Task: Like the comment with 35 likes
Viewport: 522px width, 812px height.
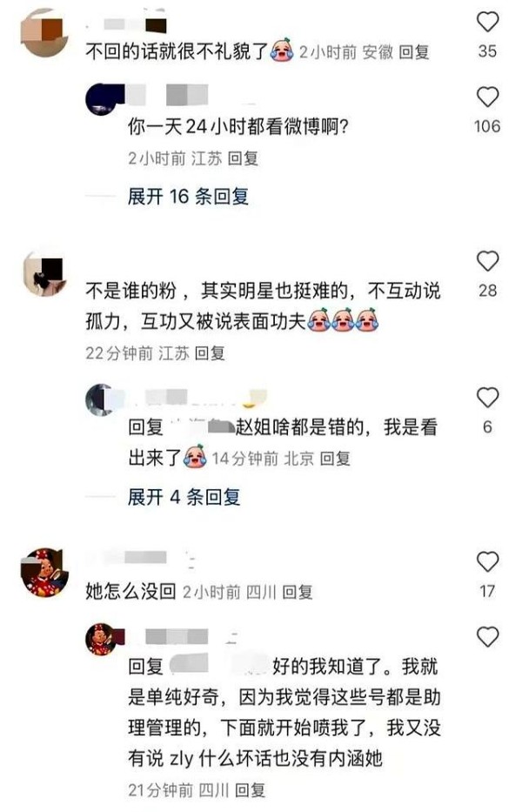Action: point(487,22)
